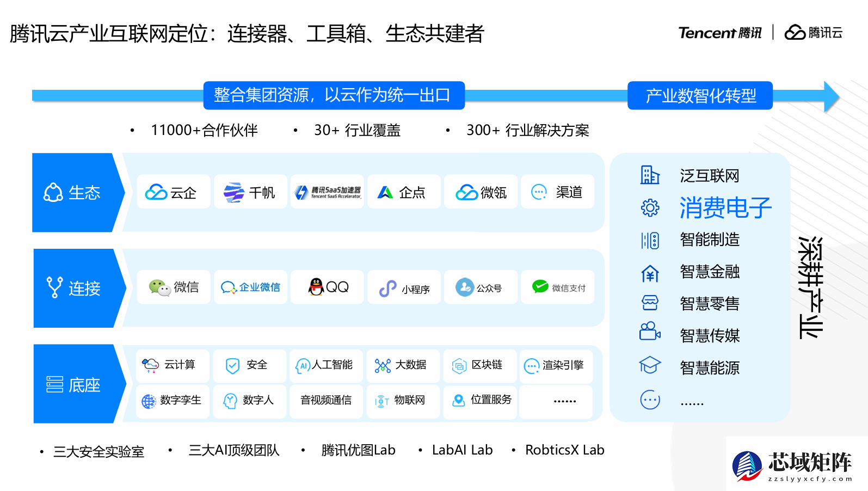
Task: Click the 11000+合作伙伴 text
Action: click(x=204, y=130)
